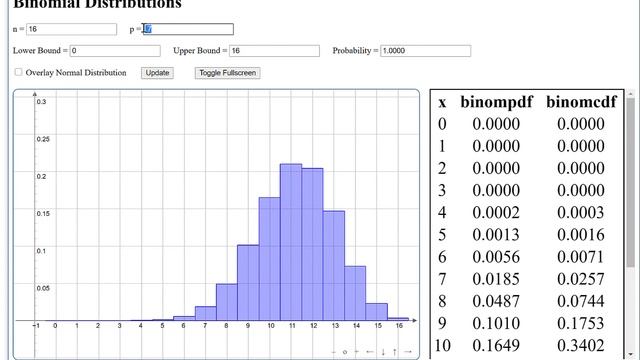Viewport: 640px width, 360px height.
Task: Click binomcdf value 0.3402 in row 10
Action: click(581, 345)
